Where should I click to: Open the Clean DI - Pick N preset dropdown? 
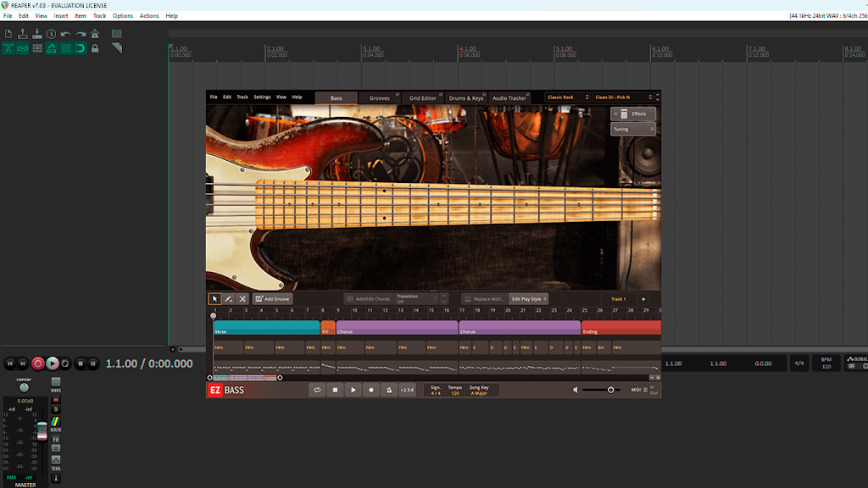pos(623,97)
